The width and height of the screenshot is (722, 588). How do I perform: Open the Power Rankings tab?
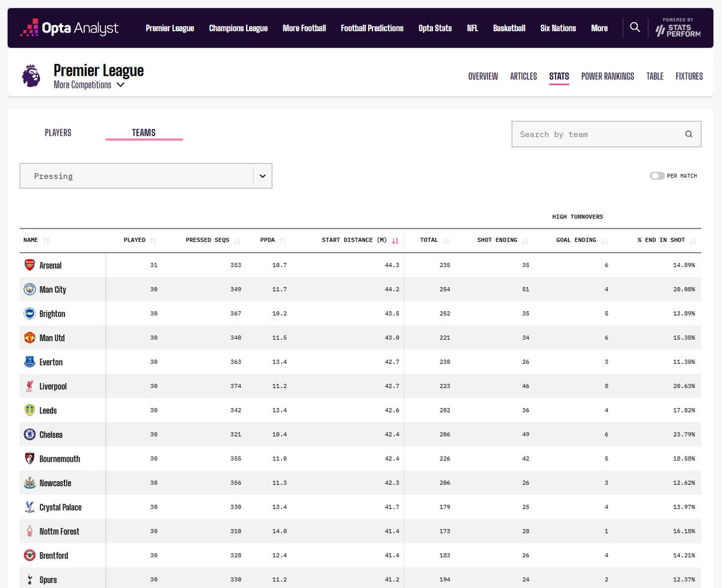point(608,76)
